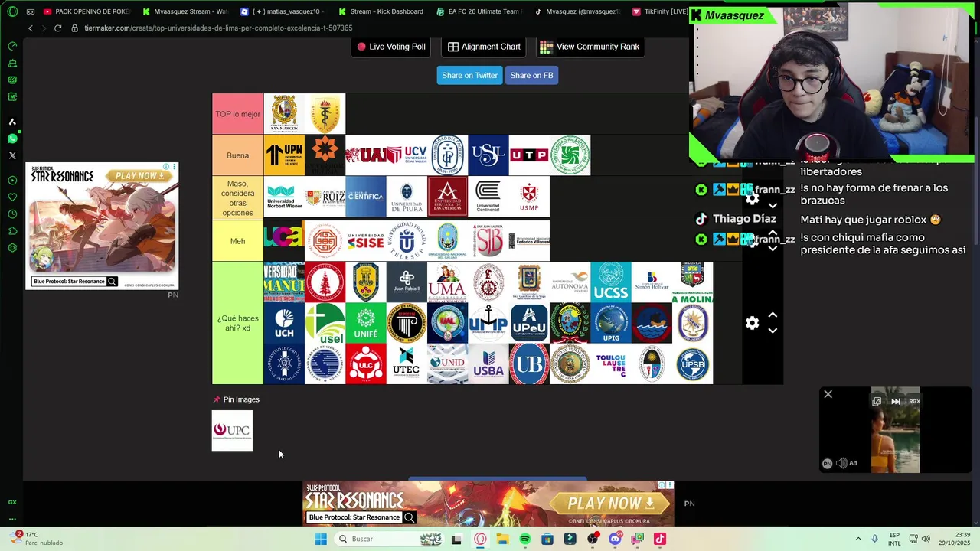Select the UPC logo in unranked images
Image resolution: width=980 pixels, height=551 pixels.
pos(232,430)
